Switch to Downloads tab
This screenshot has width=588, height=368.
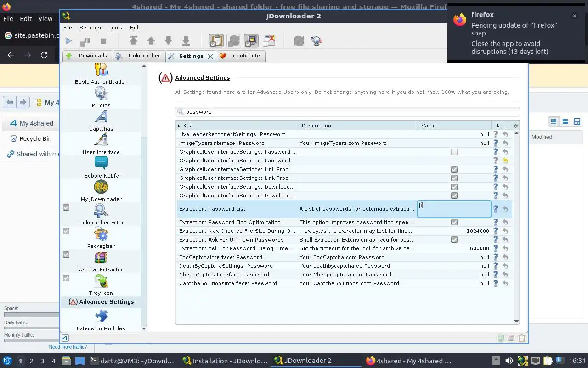click(x=87, y=56)
